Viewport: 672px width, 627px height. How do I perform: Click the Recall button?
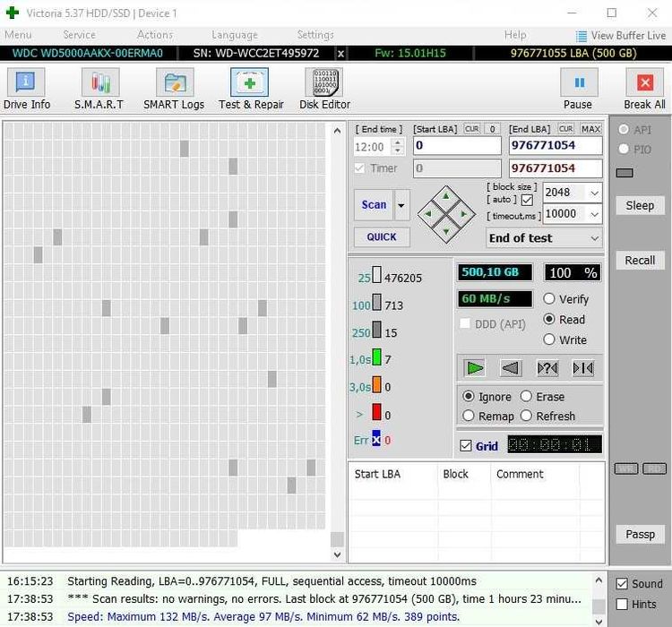pyautogui.click(x=640, y=260)
